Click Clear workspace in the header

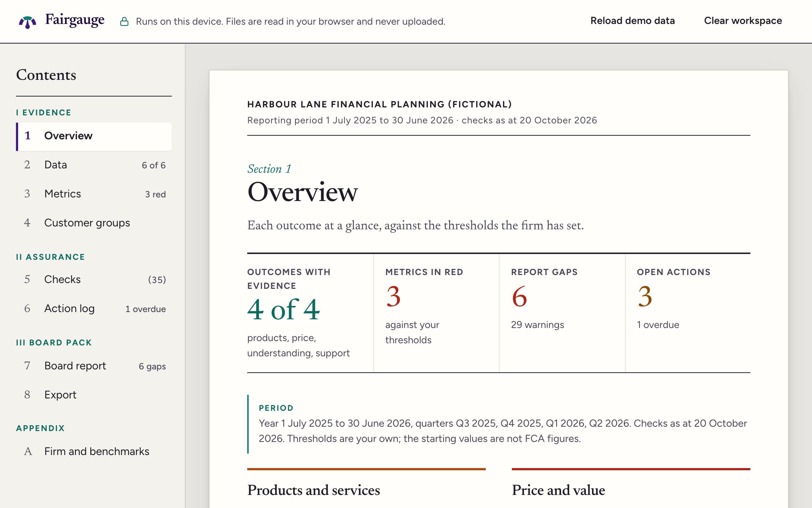point(743,21)
